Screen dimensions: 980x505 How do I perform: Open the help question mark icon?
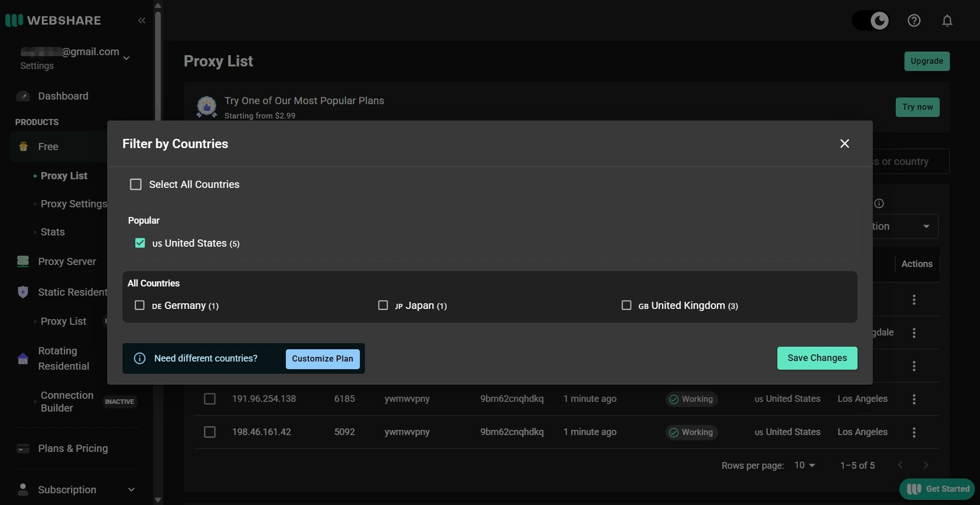pyautogui.click(x=914, y=20)
